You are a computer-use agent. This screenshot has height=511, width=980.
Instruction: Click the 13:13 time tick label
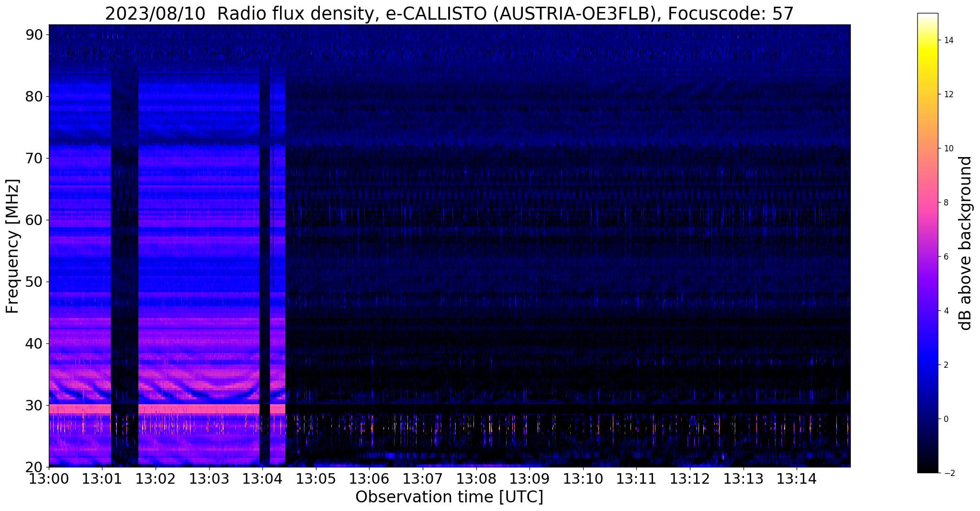point(743,479)
